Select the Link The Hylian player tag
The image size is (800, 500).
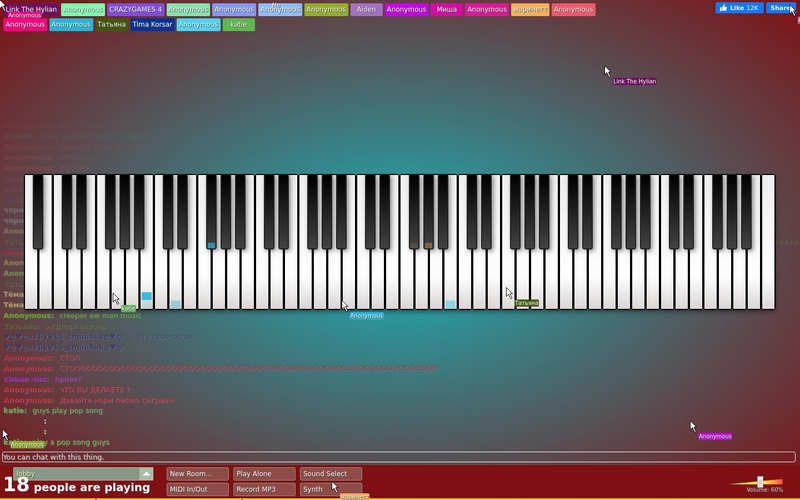[x=31, y=9]
